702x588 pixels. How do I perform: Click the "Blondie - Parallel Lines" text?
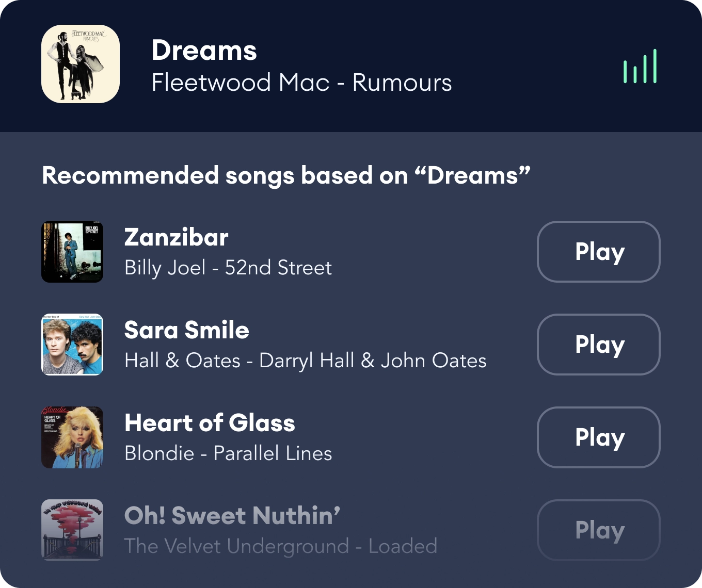[x=228, y=453]
